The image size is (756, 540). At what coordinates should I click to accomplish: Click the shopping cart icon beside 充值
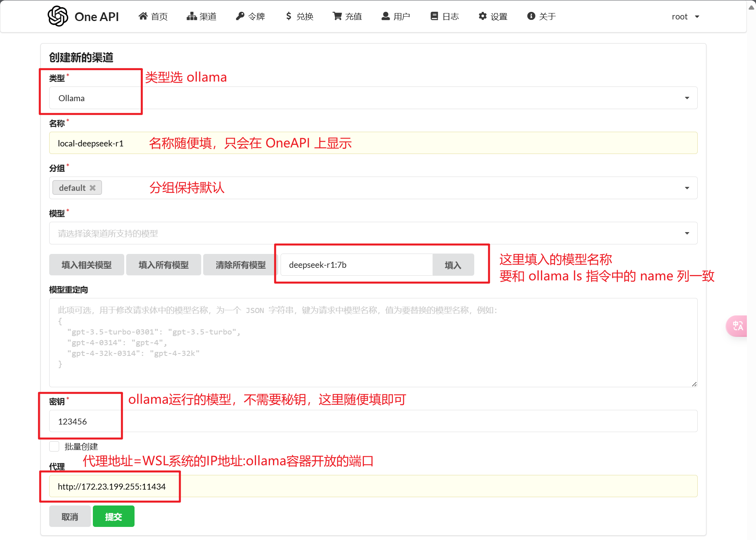[x=337, y=16]
